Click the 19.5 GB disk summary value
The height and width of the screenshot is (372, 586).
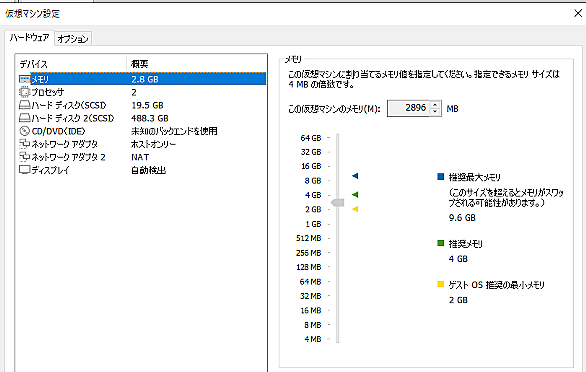point(147,105)
